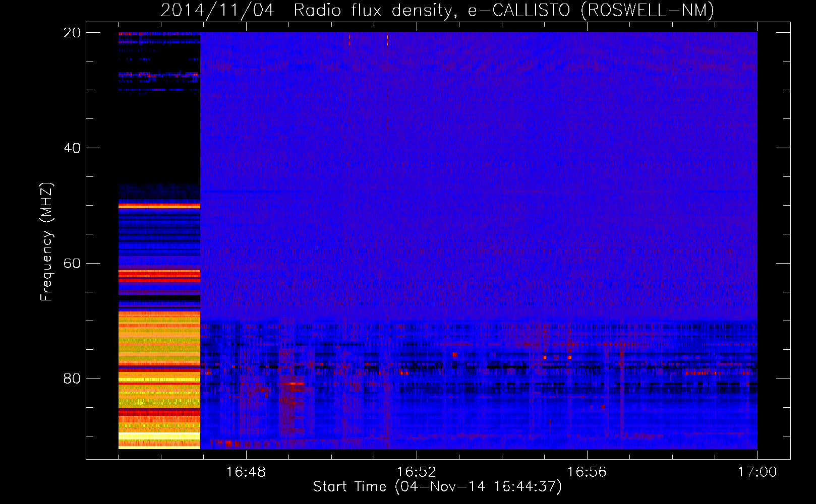Click the 16:56 time axis label
This screenshot has height=504, width=816.
(x=587, y=472)
